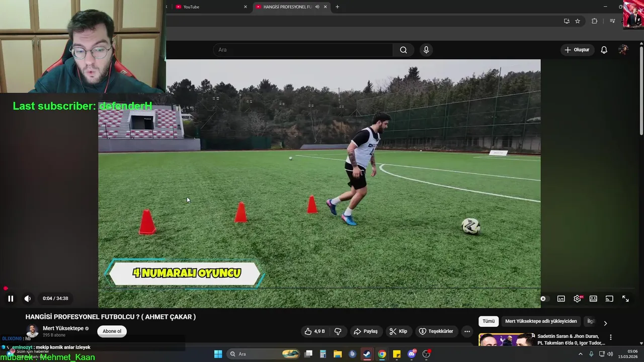Open the Mert Yüksektepe channel name link
Image resolution: width=644 pixels, height=362 pixels.
coord(63,328)
